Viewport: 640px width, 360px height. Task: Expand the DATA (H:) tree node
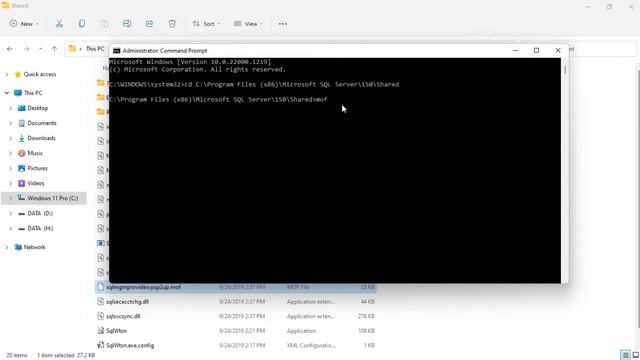pyautogui.click(x=11, y=229)
